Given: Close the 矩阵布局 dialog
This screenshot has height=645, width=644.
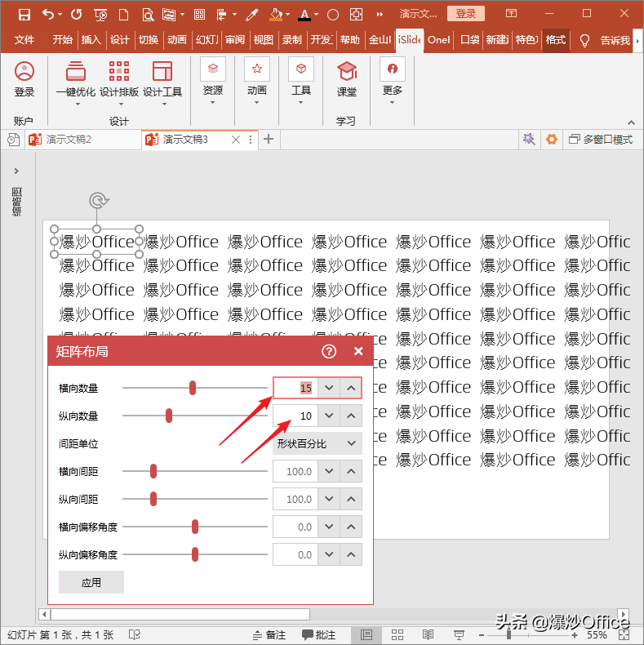Looking at the screenshot, I should click(x=358, y=351).
